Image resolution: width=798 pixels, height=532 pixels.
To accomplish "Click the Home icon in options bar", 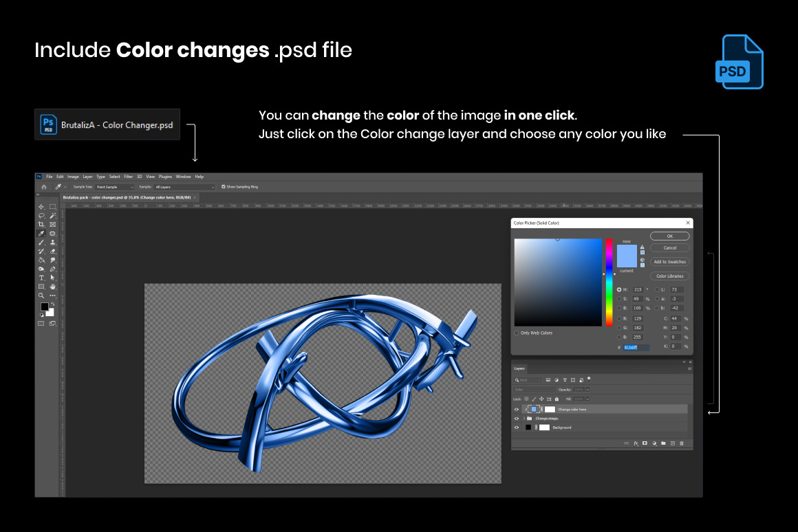I will coord(44,187).
